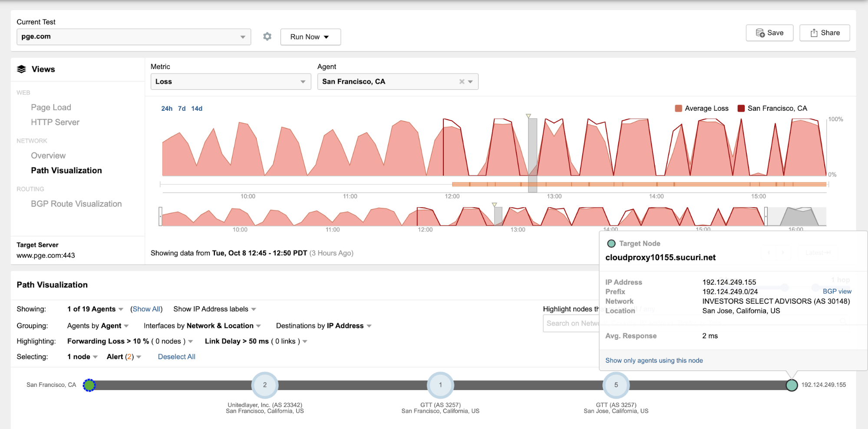Set time range to 7d
Image resolution: width=868 pixels, height=429 pixels.
(x=182, y=109)
